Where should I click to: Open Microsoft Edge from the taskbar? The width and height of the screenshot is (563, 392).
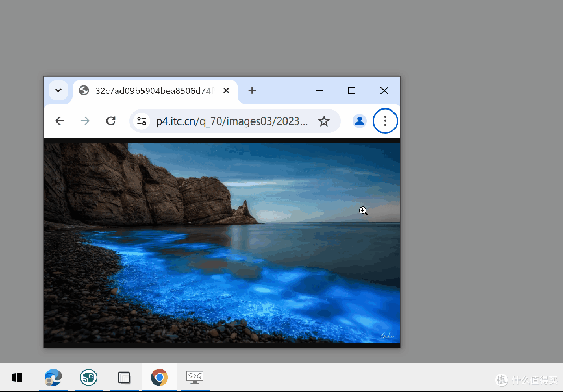click(x=53, y=377)
